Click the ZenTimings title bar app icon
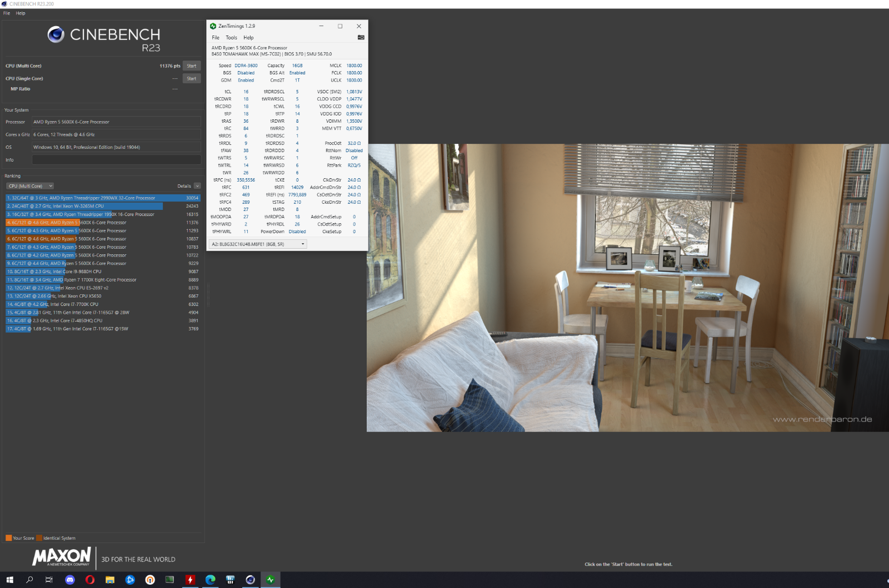The image size is (889, 588). tap(213, 26)
